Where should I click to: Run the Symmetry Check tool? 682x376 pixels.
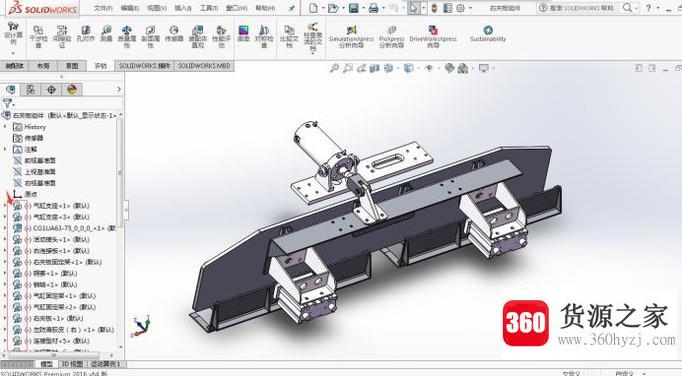[x=264, y=36]
